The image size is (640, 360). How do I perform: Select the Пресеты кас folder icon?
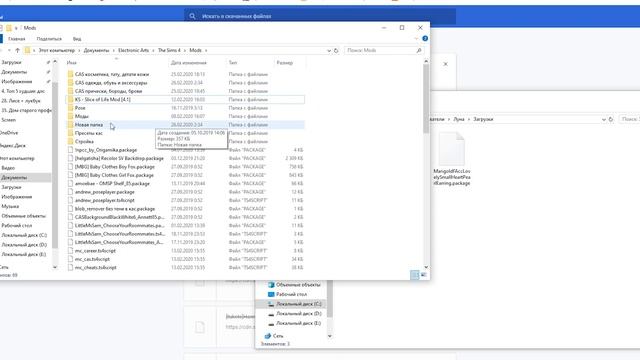[x=70, y=133]
